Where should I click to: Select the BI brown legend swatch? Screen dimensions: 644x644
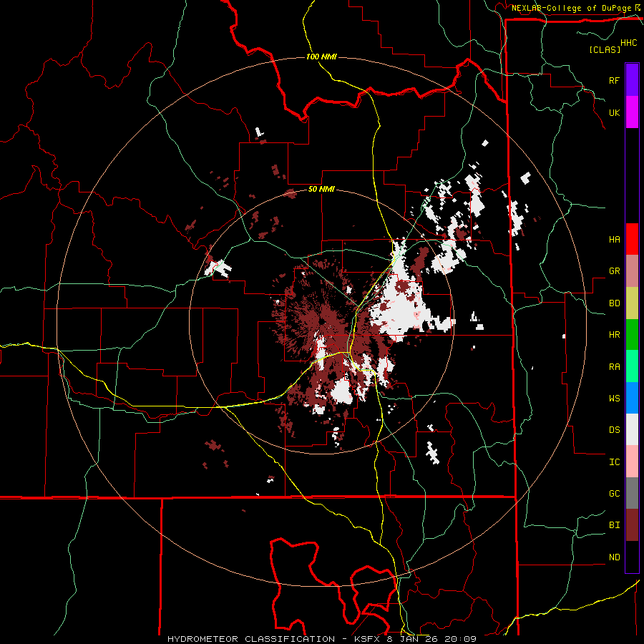pos(632,525)
